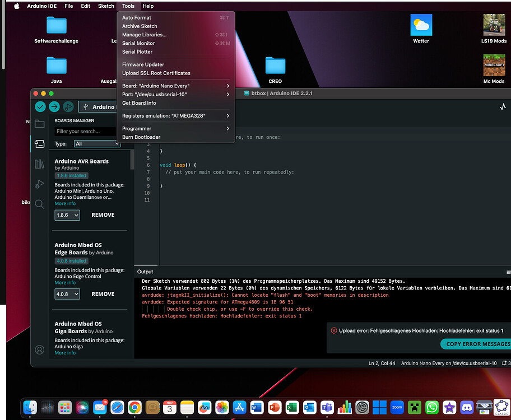Viewport: 511px width, 420px height.
Task: Open the Serial Plotter icon in toolbar
Action: [x=503, y=106]
